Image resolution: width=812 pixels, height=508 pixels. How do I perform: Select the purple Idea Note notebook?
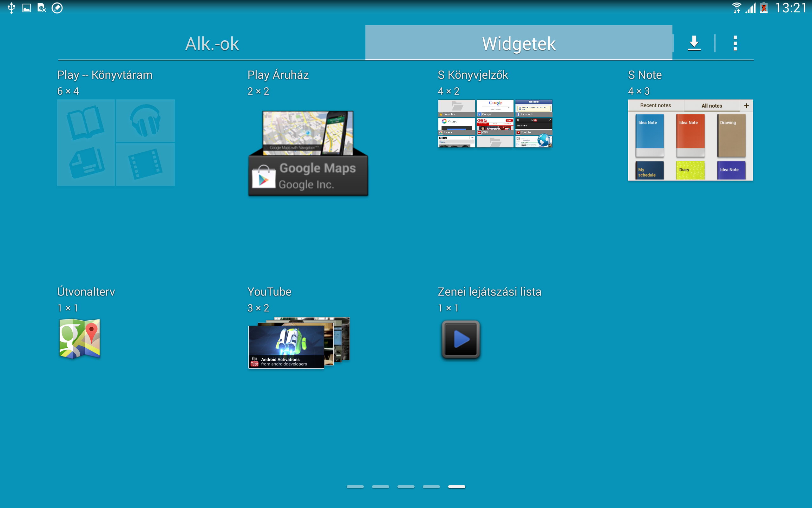731,170
